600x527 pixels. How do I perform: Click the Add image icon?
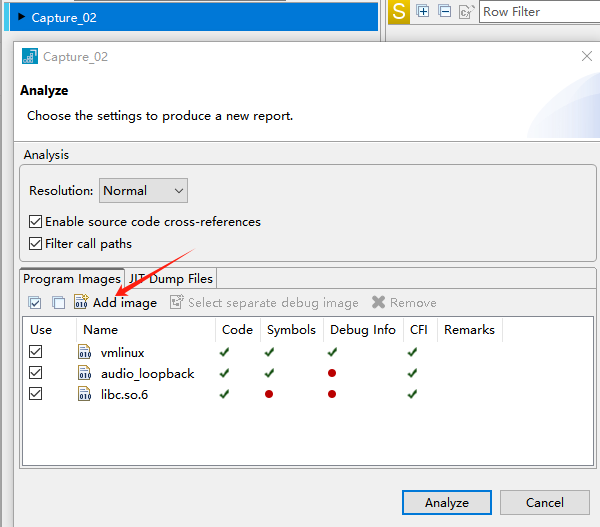[81, 302]
